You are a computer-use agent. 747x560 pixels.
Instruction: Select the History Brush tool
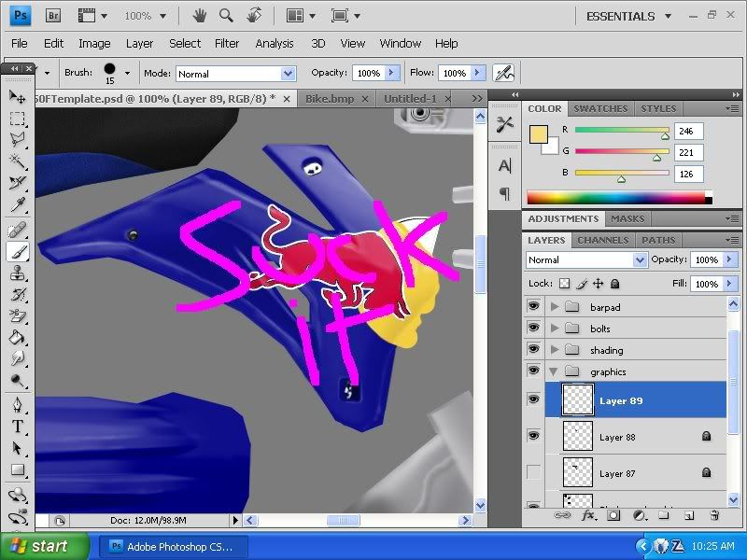(x=17, y=295)
